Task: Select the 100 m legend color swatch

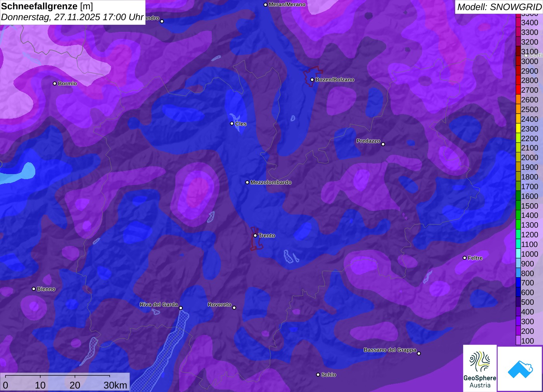Action: 518,340
